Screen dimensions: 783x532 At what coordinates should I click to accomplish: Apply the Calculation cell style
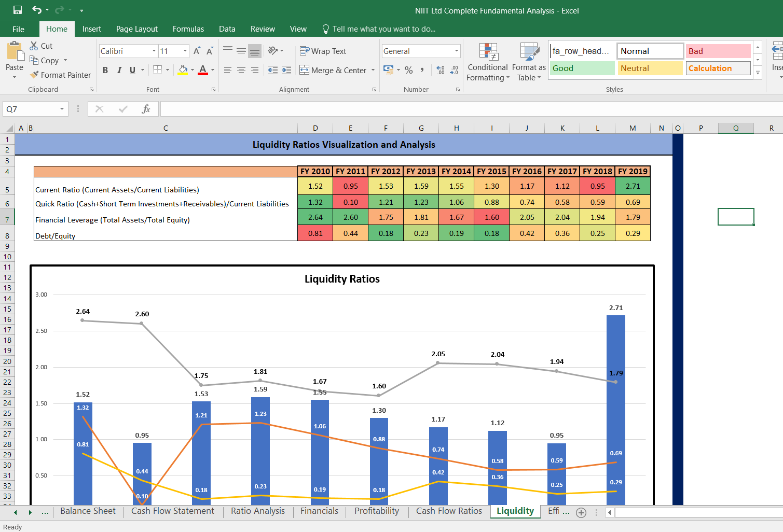(718, 68)
